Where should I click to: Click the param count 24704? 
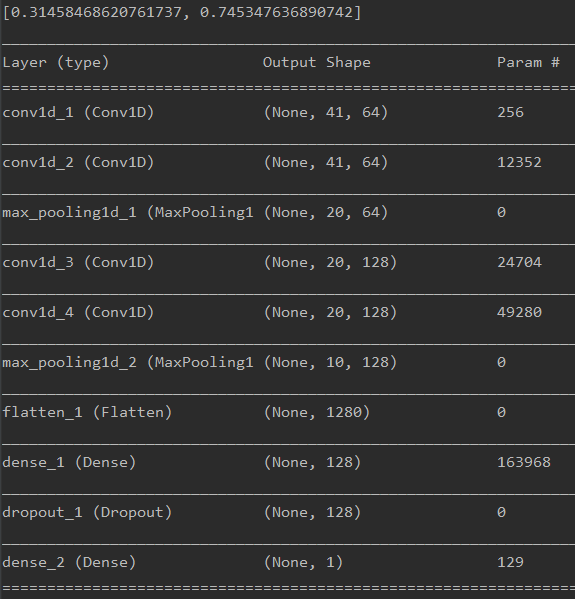point(519,262)
